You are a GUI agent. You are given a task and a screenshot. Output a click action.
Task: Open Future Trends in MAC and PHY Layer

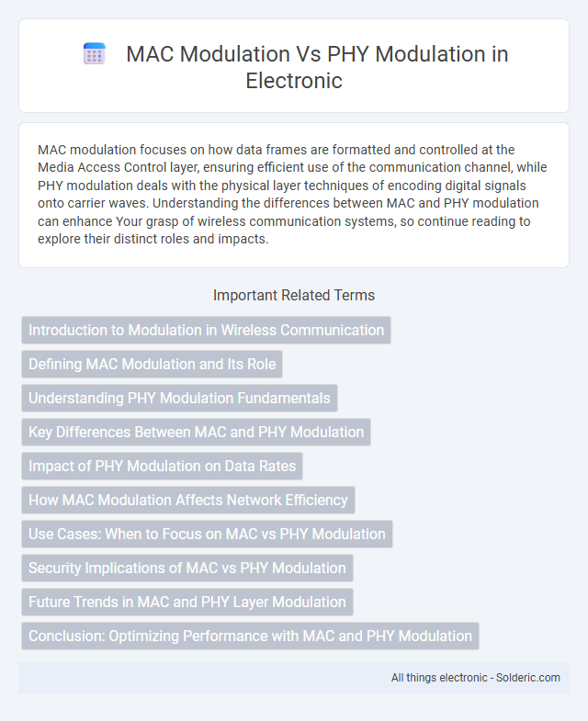click(x=187, y=603)
